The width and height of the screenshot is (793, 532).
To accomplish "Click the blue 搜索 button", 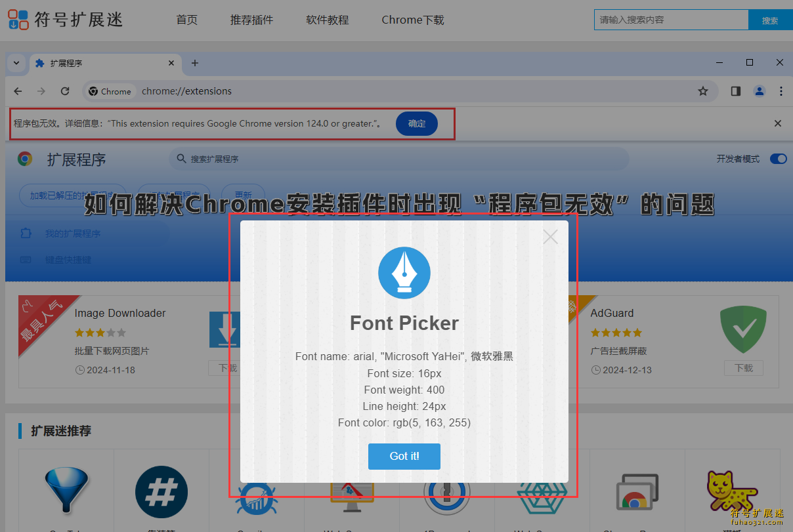I will pos(770,20).
